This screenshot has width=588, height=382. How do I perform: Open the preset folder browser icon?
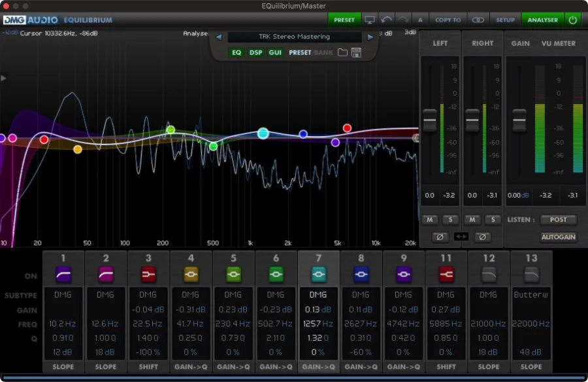(342, 53)
